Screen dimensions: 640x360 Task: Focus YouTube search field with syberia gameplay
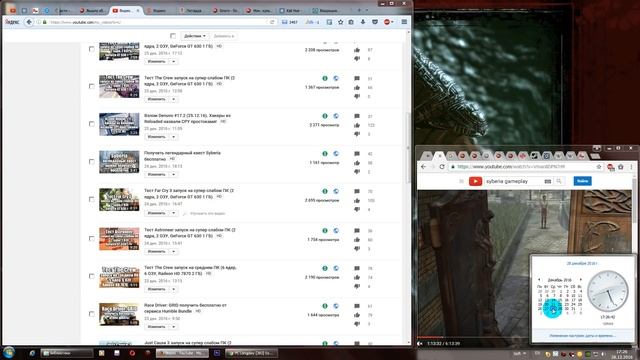click(x=513, y=181)
